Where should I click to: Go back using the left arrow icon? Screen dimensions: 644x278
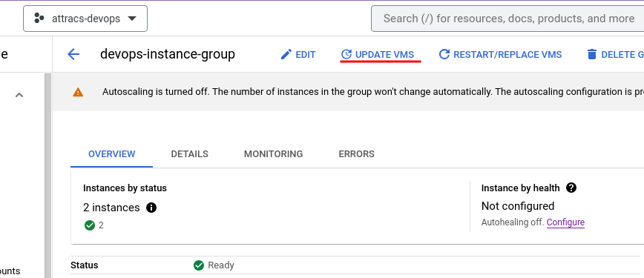coord(73,54)
